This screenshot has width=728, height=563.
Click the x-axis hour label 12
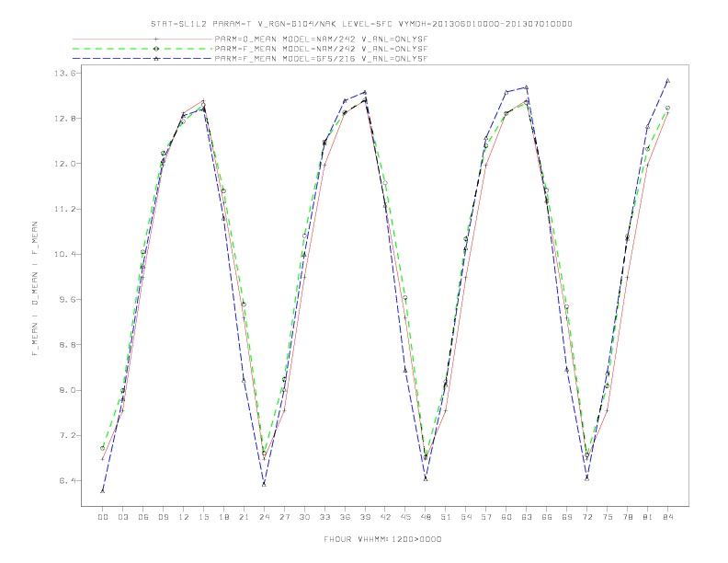point(184,517)
